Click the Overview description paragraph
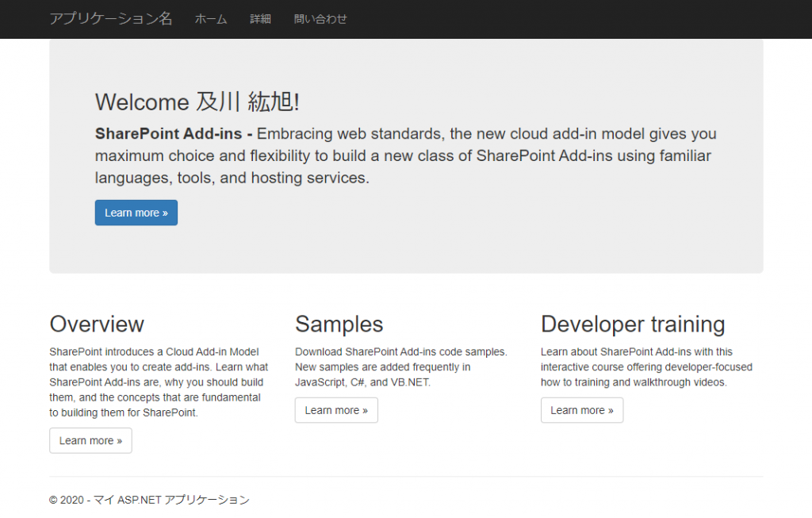812x518 pixels. (159, 382)
